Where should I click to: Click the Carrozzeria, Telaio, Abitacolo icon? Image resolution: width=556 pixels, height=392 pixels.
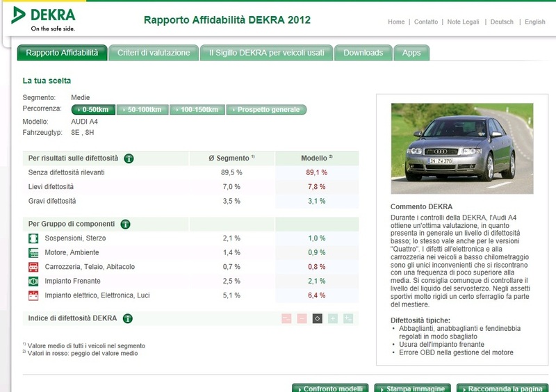33,267
